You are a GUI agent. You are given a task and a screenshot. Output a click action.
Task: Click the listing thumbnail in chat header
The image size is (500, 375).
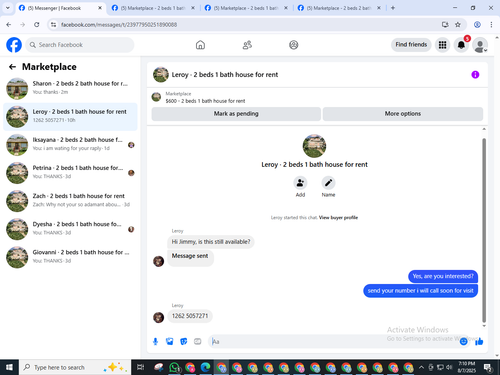coord(161,75)
